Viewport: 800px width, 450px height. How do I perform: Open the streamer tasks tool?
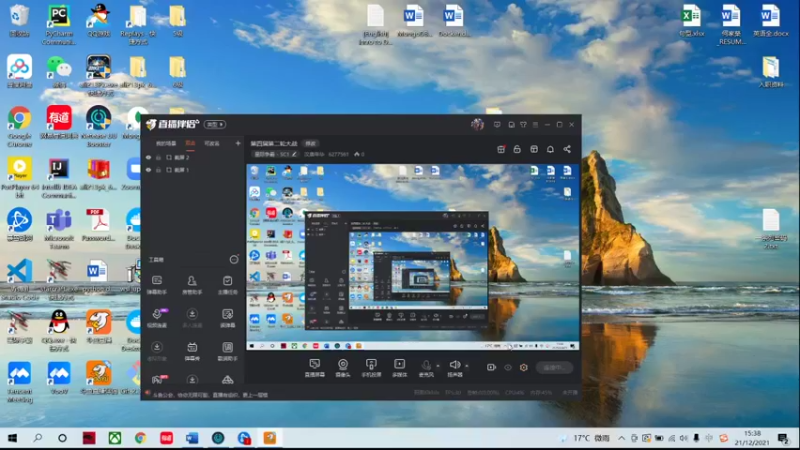pyautogui.click(x=228, y=285)
